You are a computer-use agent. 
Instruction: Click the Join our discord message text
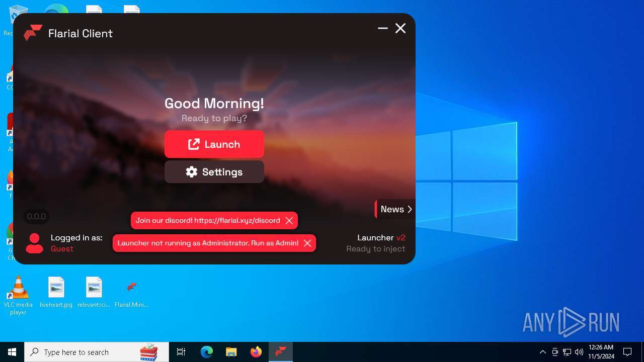pos(208,220)
